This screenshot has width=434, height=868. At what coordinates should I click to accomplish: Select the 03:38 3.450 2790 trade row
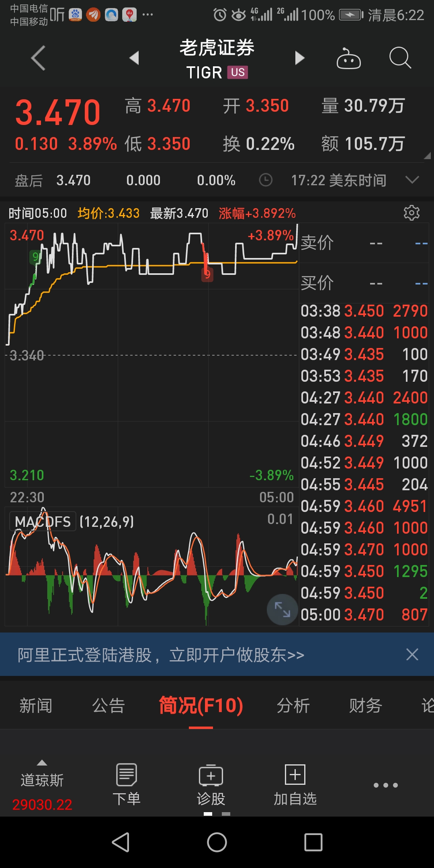point(364,311)
